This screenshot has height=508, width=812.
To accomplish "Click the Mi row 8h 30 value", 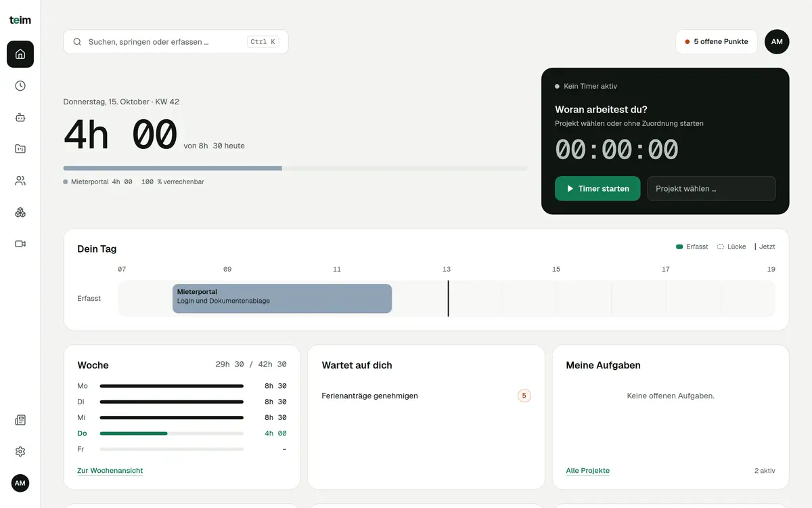I will (x=275, y=418).
